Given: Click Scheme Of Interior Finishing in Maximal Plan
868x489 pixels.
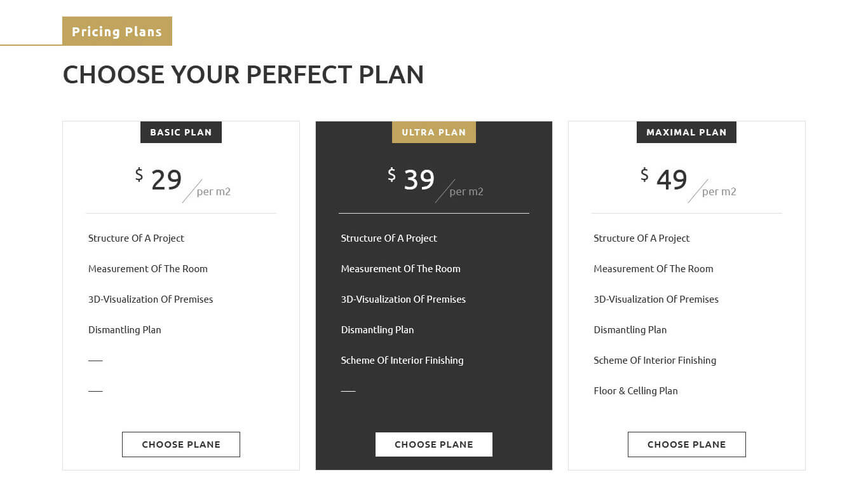Looking at the screenshot, I should click(x=654, y=361).
